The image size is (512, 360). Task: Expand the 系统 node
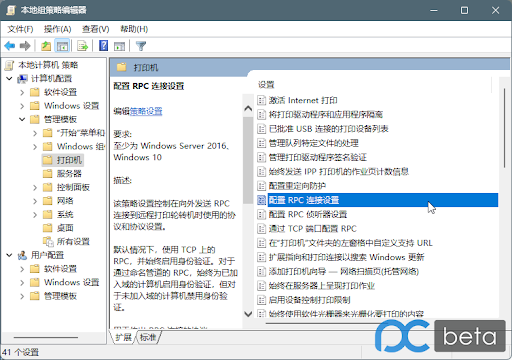pyautogui.click(x=35, y=215)
